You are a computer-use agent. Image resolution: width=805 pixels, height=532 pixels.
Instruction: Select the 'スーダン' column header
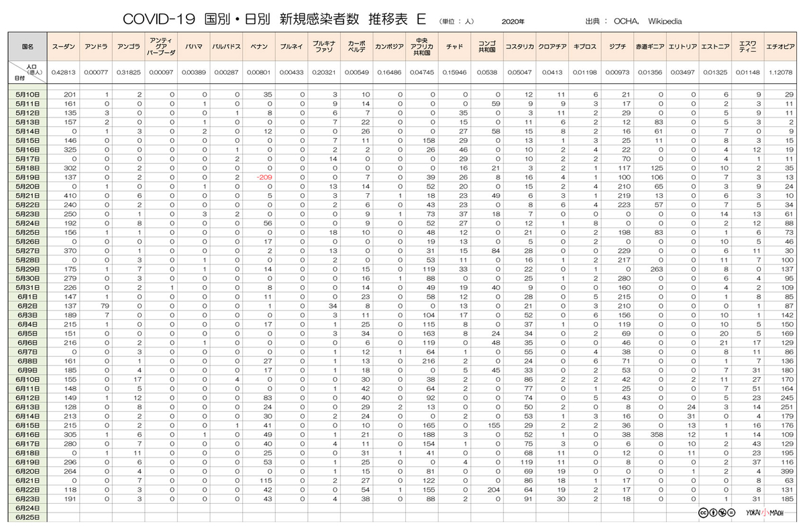coord(64,48)
